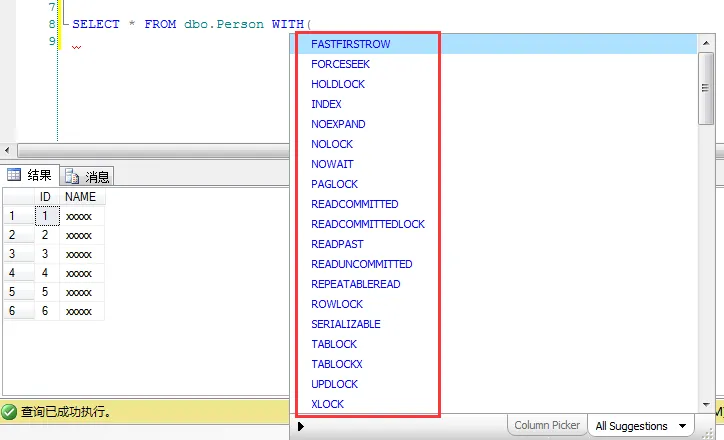Pick TABLOCK hint entry

(x=334, y=344)
